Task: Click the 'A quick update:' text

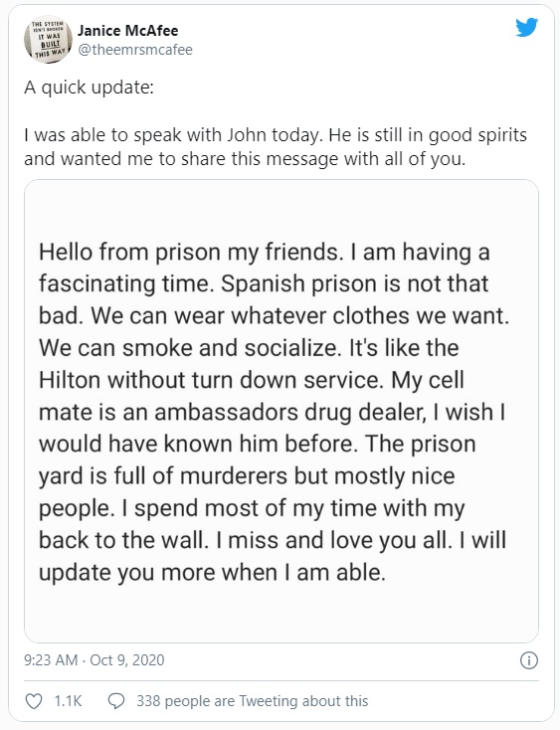Action: tap(89, 88)
